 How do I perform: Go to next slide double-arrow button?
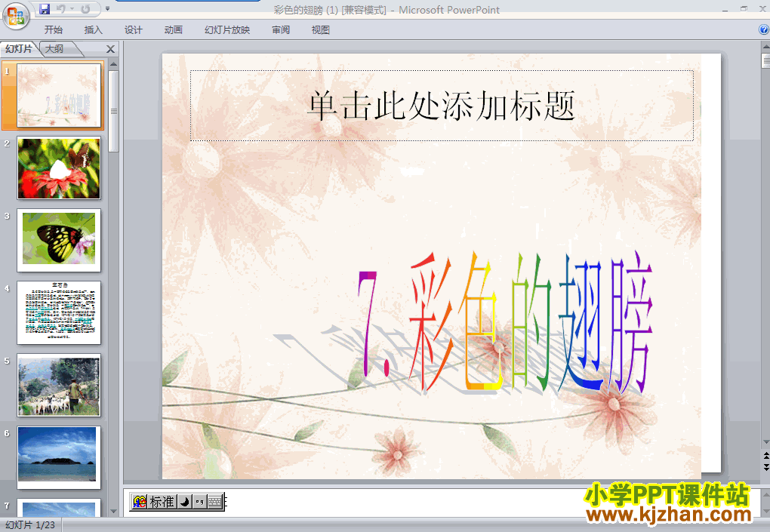click(x=766, y=467)
